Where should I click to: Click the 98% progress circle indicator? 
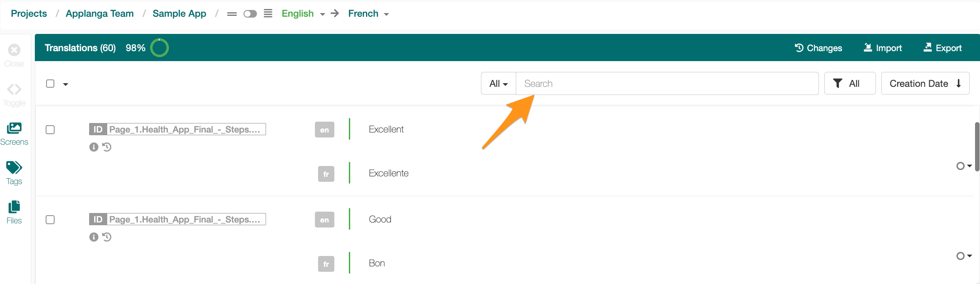[159, 47]
